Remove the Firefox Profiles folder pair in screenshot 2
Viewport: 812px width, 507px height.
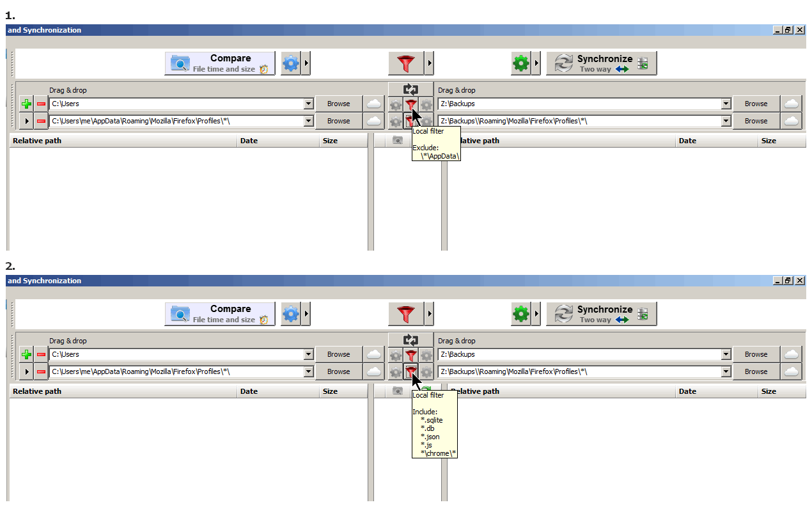[x=41, y=371]
